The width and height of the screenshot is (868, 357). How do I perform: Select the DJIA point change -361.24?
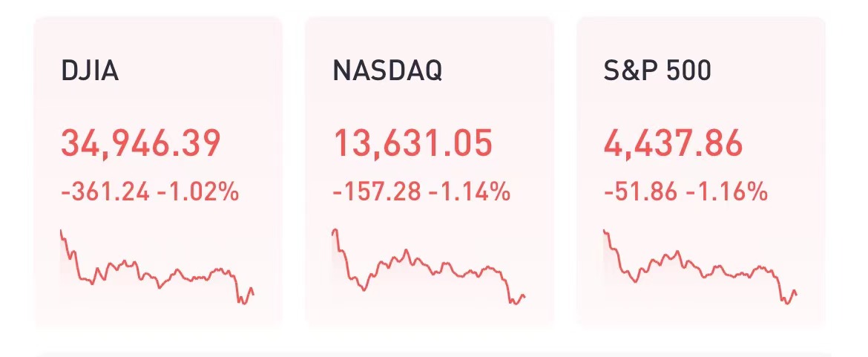105,193
